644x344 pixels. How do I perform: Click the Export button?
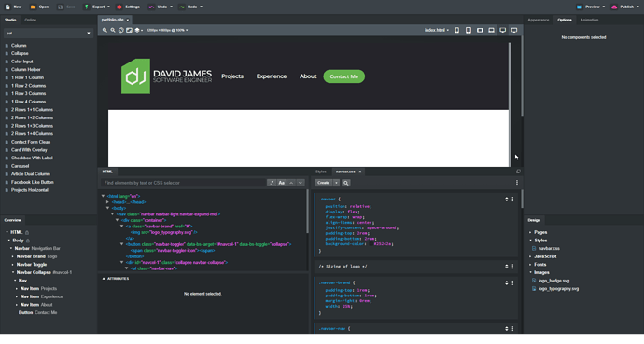point(95,7)
